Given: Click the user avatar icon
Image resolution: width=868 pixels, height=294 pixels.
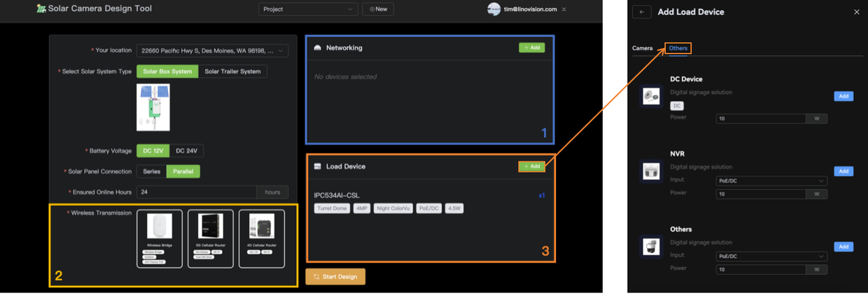Looking at the screenshot, I should (494, 9).
